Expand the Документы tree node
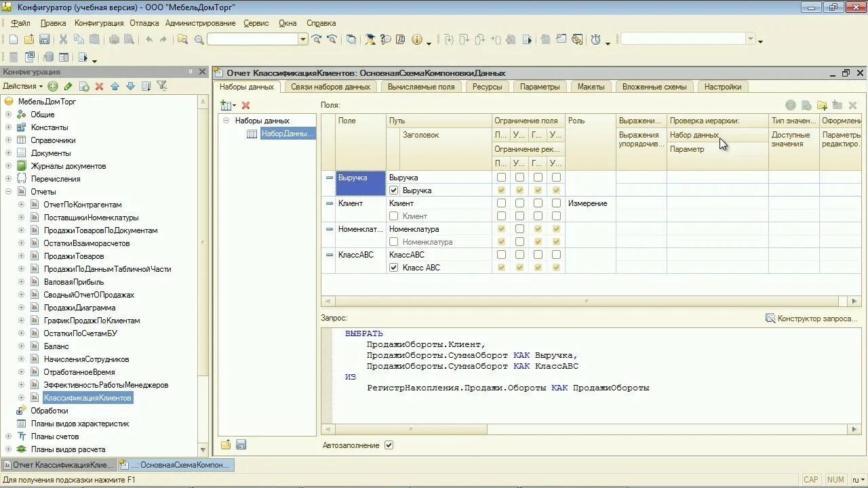This screenshot has width=868, height=488. pyautogui.click(x=8, y=153)
